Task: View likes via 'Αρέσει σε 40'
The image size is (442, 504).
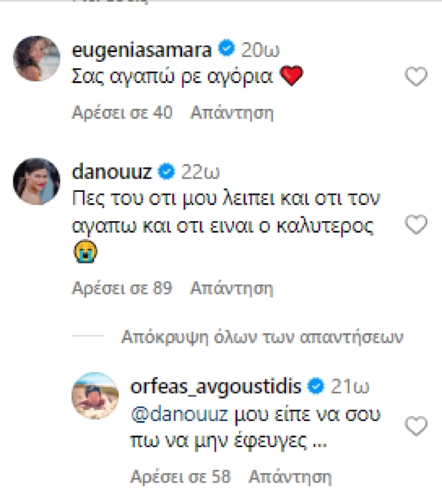Action: tap(122, 113)
